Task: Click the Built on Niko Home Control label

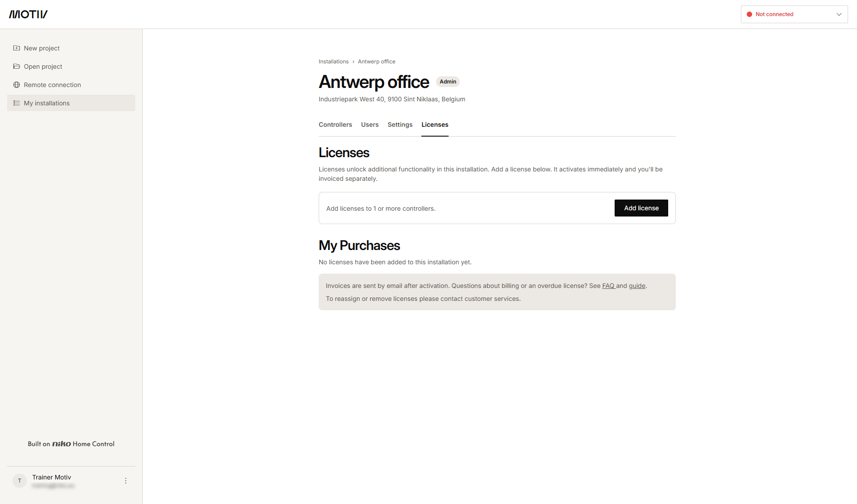Action: [71, 444]
